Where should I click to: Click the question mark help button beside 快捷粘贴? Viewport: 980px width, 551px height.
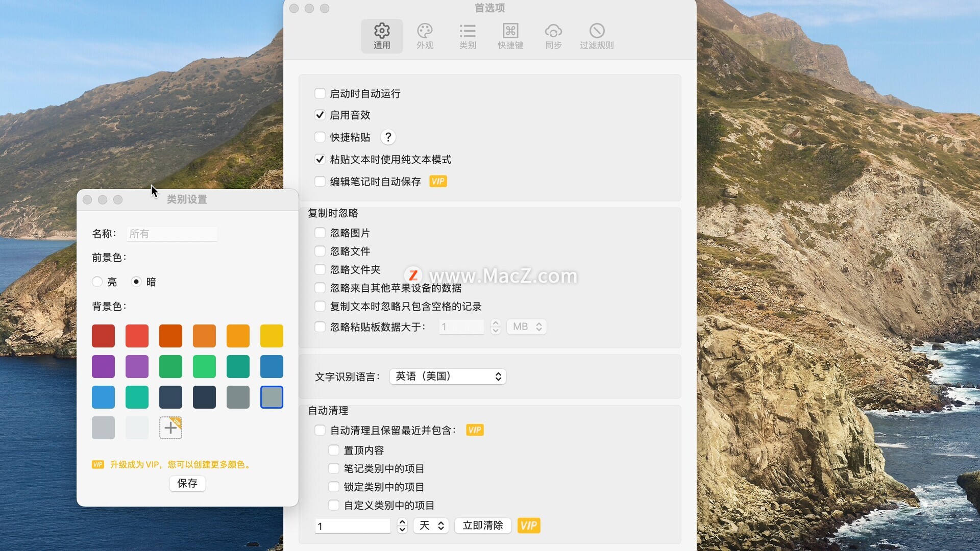click(x=388, y=137)
